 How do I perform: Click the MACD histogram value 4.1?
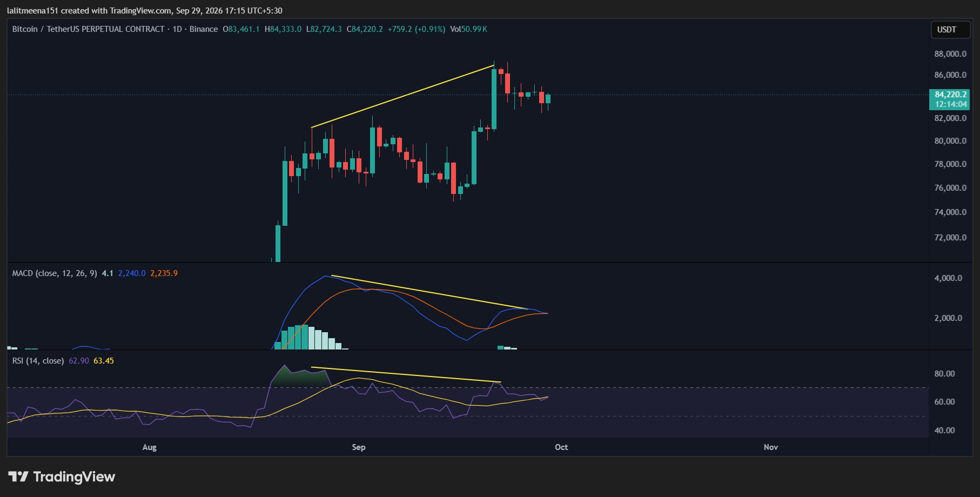coord(108,273)
